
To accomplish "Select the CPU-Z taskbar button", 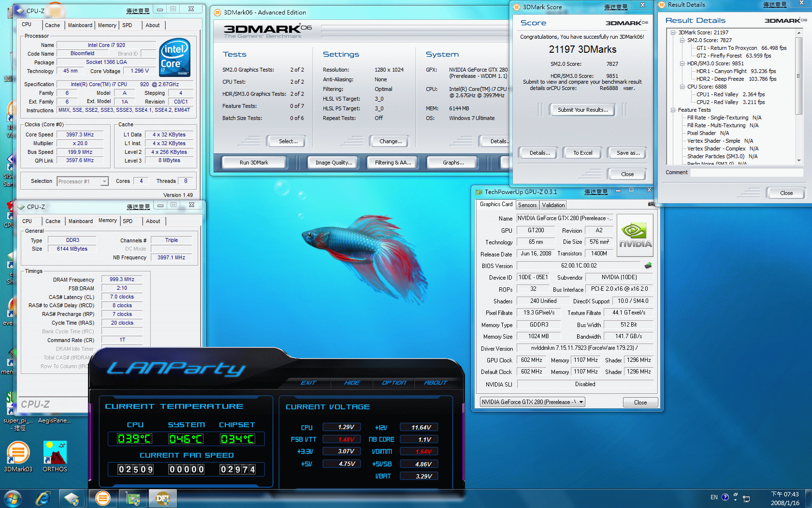I will pyautogui.click(x=72, y=498).
